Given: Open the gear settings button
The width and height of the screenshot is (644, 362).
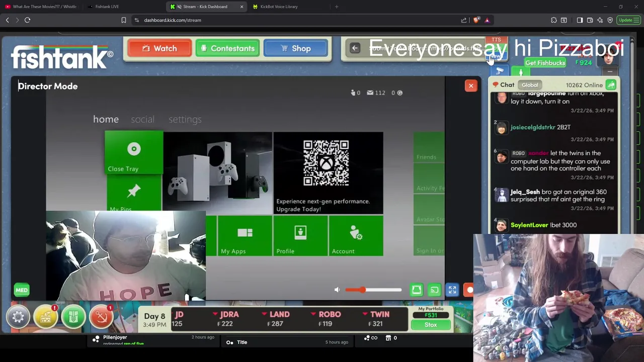Looking at the screenshot, I should [x=18, y=317].
